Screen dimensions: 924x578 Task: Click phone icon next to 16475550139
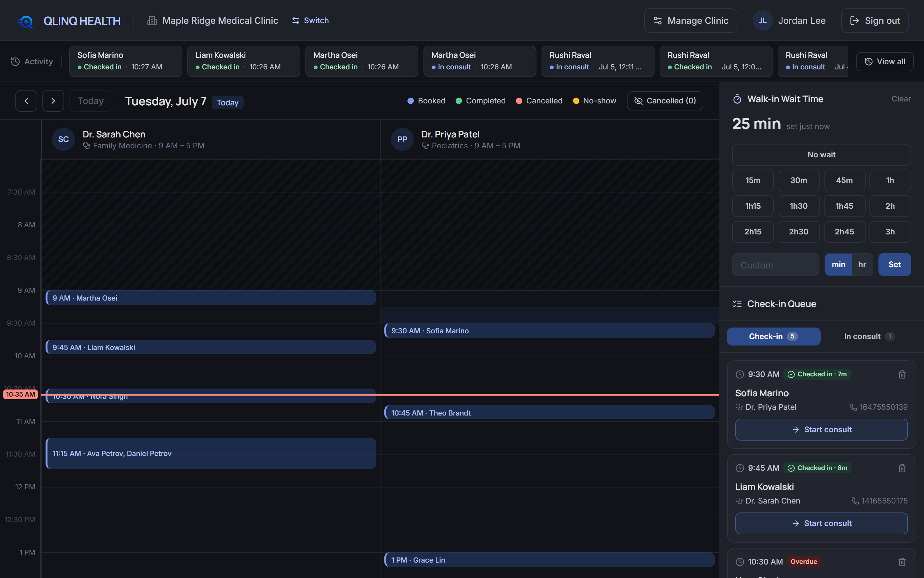853,407
